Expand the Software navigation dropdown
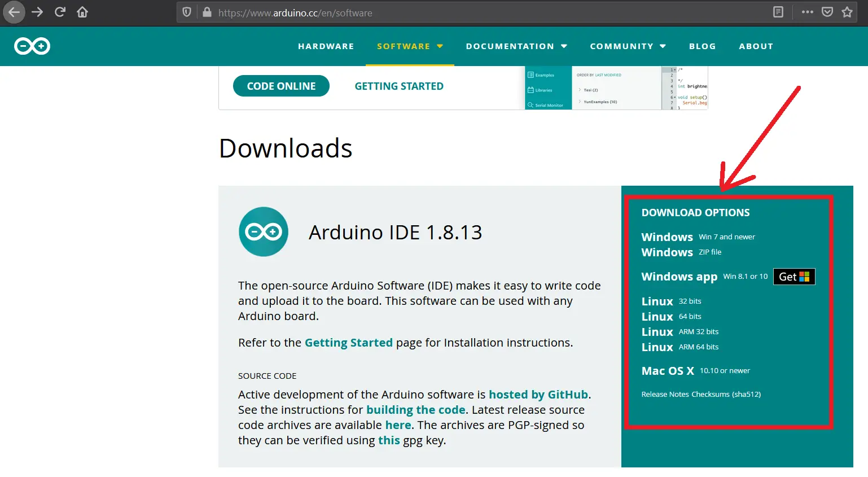Image resolution: width=868 pixels, height=477 pixels. [x=410, y=46]
